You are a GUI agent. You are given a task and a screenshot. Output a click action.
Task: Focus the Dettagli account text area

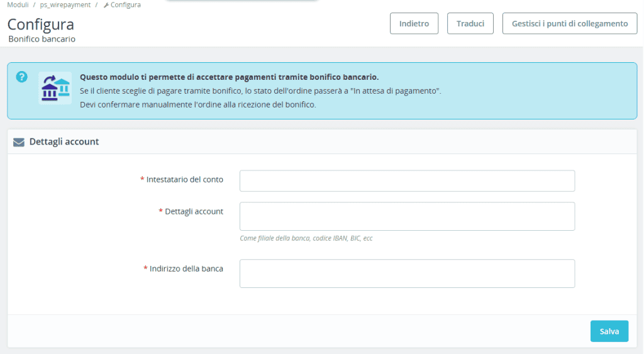click(x=407, y=216)
